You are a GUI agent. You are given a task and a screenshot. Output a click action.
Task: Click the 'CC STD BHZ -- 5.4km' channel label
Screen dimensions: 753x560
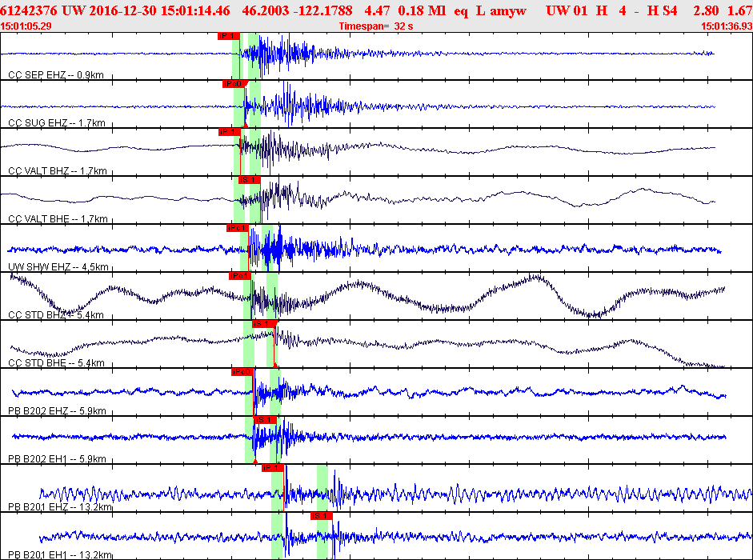(56, 315)
